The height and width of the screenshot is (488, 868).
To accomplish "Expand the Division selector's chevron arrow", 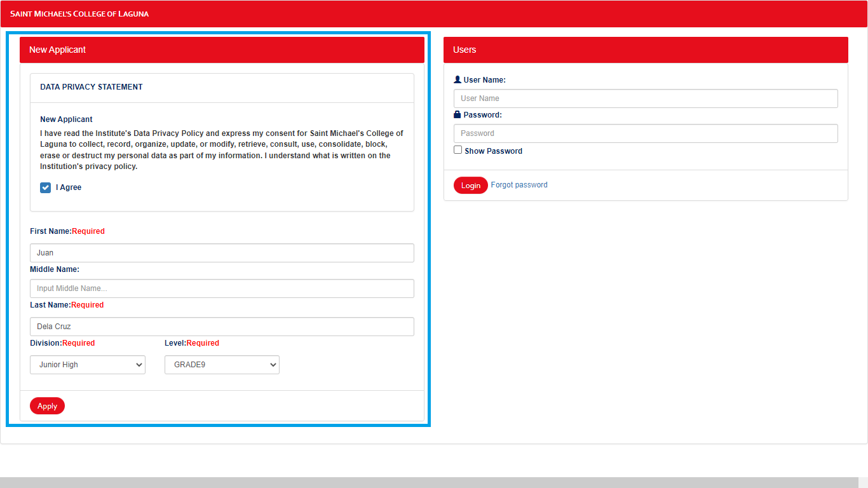I will 140,365.
